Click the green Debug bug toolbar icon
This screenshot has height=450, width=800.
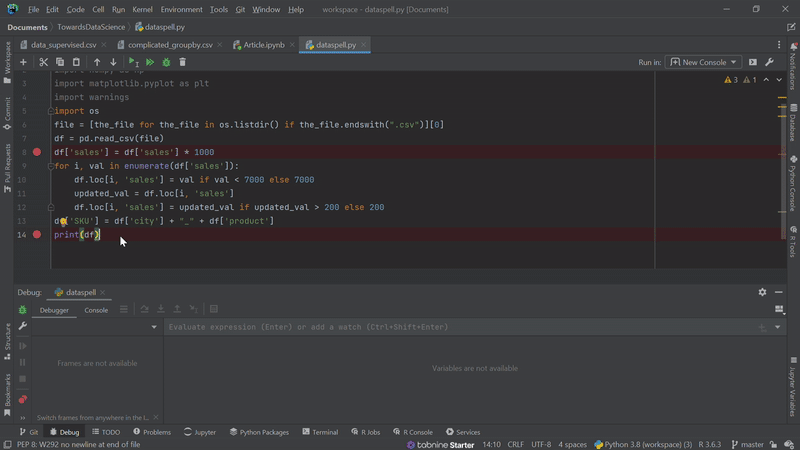point(167,62)
